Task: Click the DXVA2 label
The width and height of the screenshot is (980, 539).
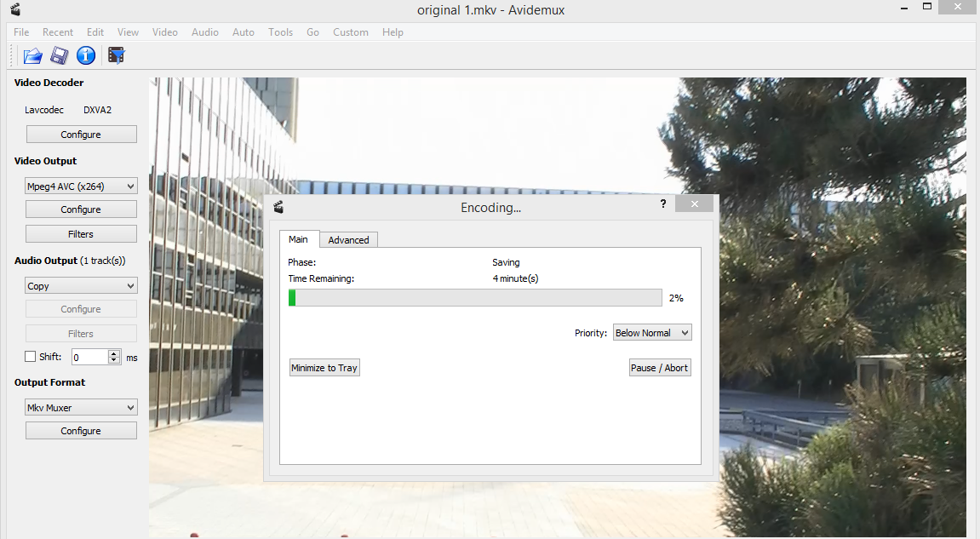Action: point(98,110)
